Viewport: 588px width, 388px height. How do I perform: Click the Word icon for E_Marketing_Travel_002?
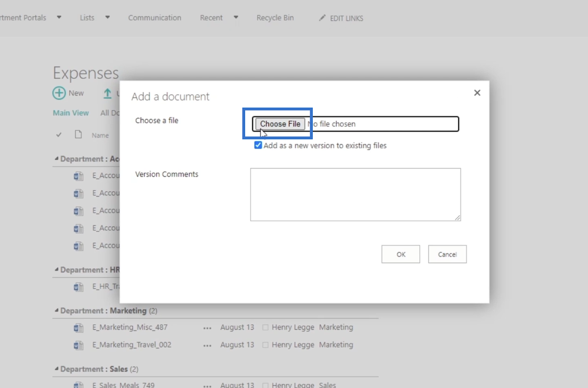click(x=78, y=345)
